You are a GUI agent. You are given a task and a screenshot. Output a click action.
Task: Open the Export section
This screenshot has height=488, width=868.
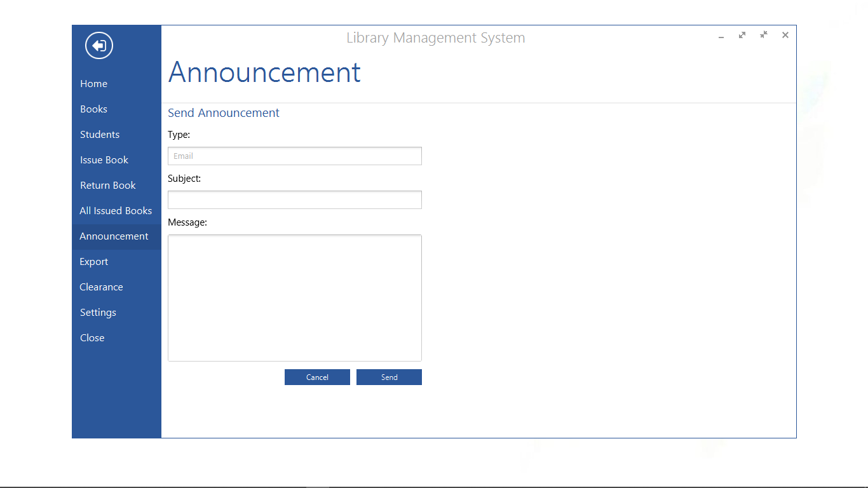[x=93, y=261]
